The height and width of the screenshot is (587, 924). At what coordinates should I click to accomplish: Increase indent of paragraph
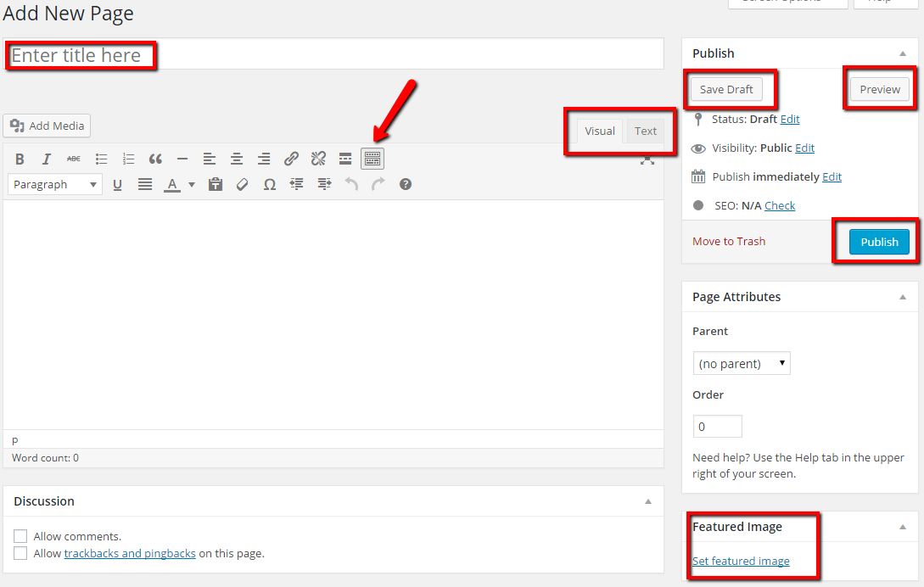click(x=324, y=184)
